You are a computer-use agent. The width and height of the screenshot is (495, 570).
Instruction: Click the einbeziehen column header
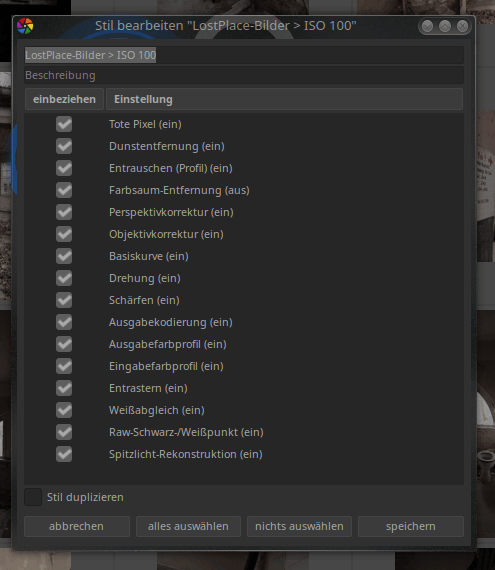pos(64,99)
